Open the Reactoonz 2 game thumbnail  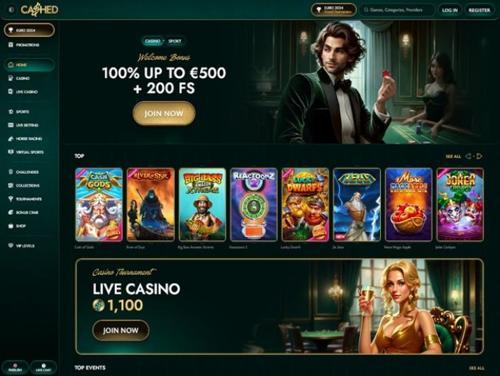pyautogui.click(x=254, y=204)
